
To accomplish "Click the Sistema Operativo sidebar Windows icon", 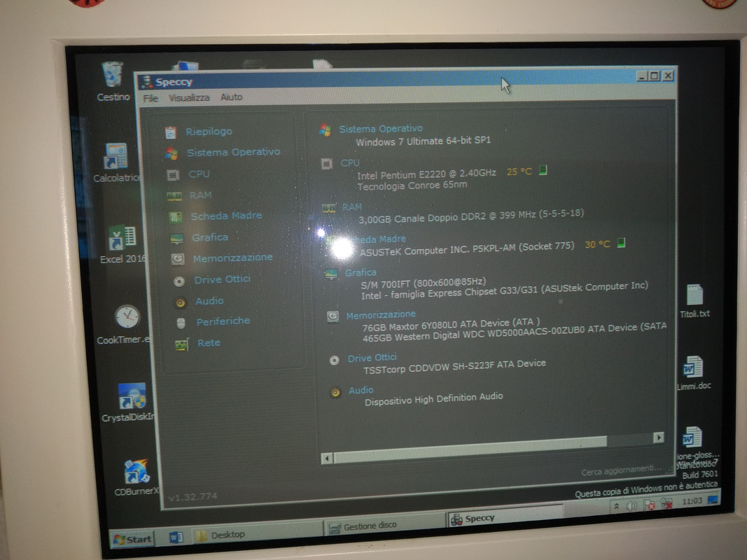I will coord(172,153).
